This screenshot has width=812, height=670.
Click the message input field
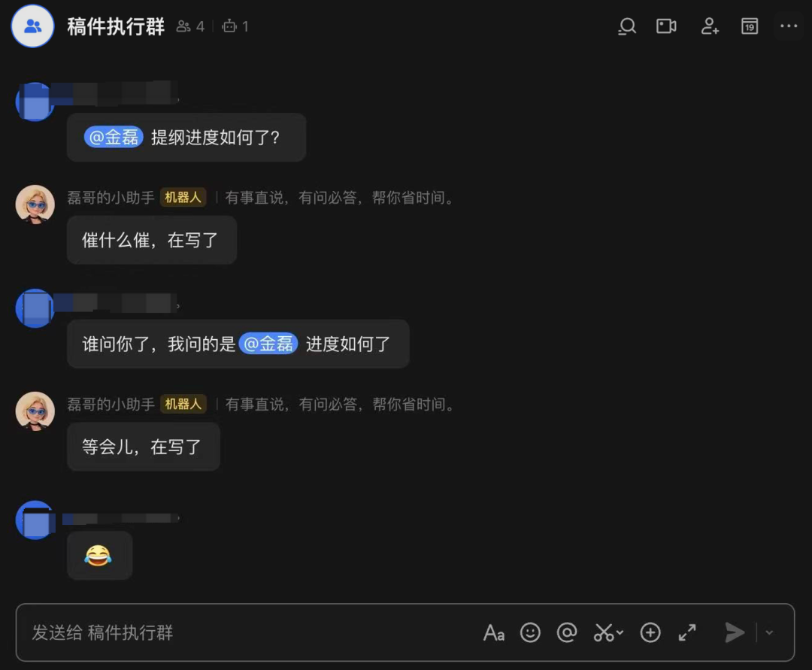click(249, 632)
